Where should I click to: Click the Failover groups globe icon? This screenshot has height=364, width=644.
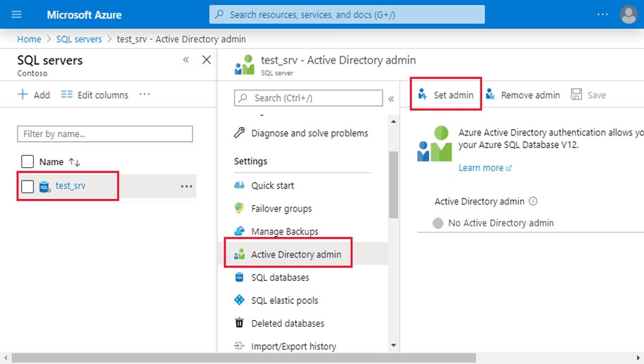coord(239,207)
